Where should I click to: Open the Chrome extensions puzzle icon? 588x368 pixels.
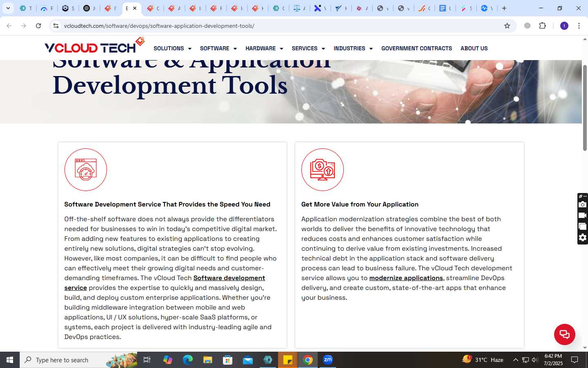542,26
